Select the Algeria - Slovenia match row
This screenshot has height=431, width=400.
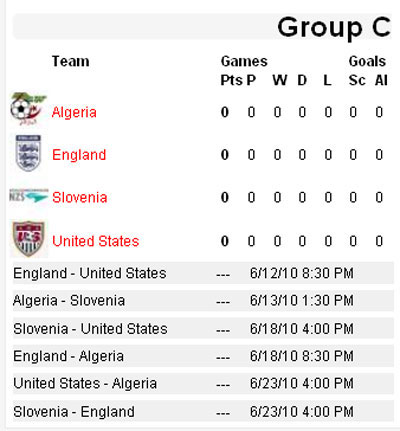[203, 301]
